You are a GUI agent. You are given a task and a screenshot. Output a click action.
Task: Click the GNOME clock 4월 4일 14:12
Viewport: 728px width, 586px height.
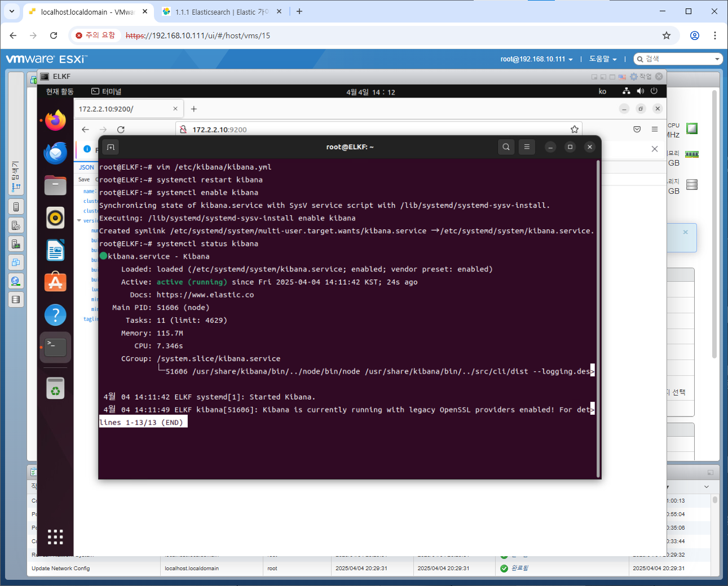tap(370, 92)
